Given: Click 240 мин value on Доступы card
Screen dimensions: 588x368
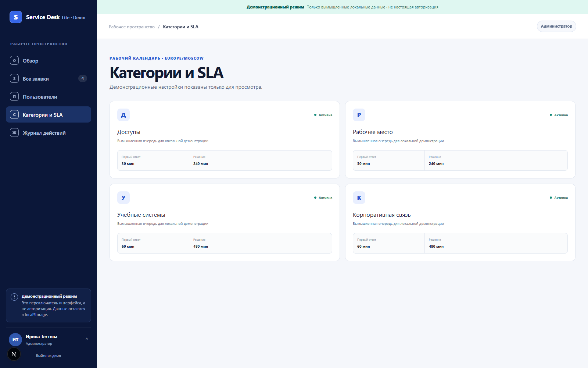Looking at the screenshot, I should 201,164.
